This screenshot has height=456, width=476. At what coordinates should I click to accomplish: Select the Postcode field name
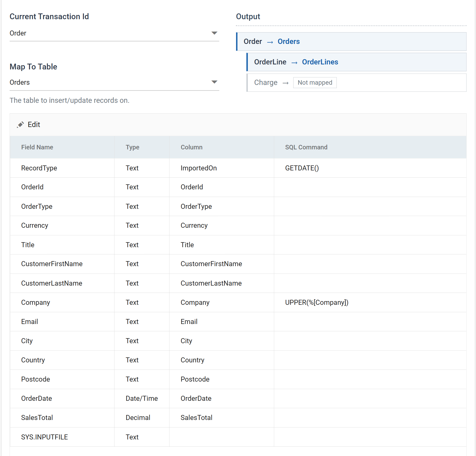36,379
